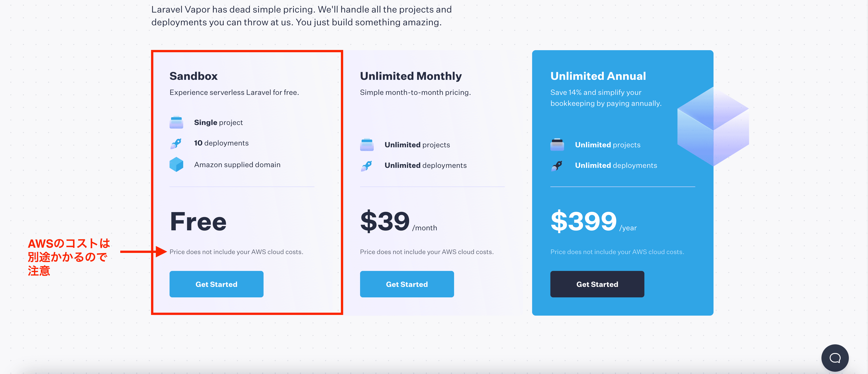
Task: Click the rocket icon beside 10 deployments
Action: pos(176,143)
